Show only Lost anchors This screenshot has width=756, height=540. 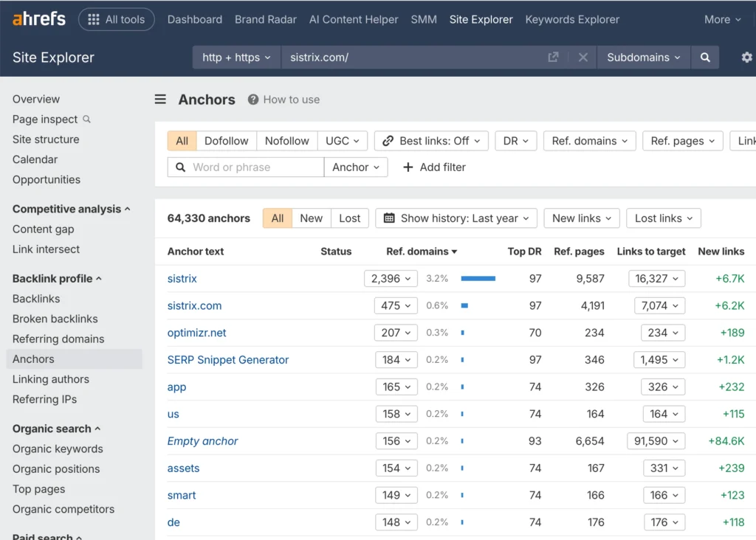pyautogui.click(x=349, y=218)
